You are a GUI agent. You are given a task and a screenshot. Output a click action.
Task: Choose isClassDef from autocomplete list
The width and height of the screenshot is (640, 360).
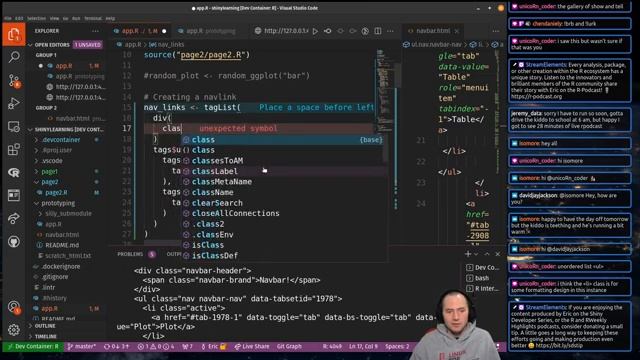(x=284, y=256)
